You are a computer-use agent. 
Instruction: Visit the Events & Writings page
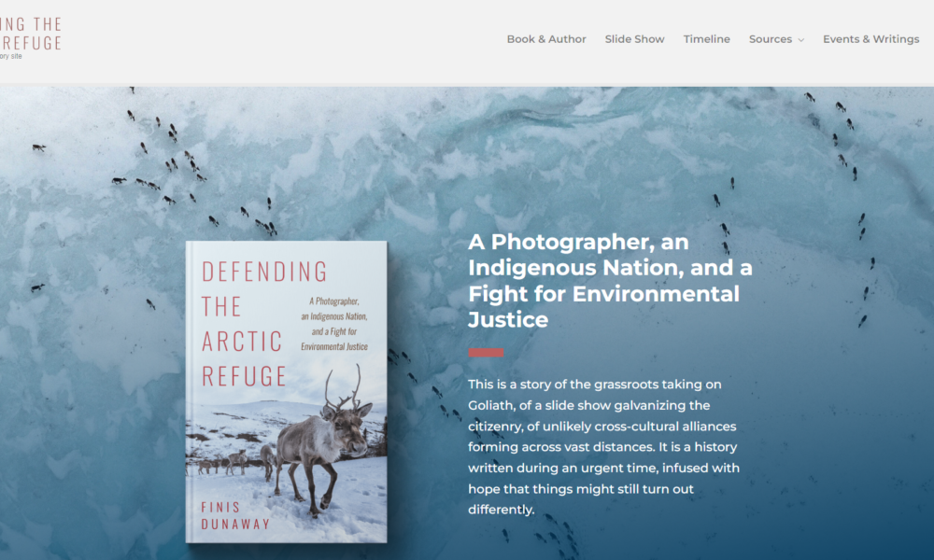pyautogui.click(x=870, y=39)
